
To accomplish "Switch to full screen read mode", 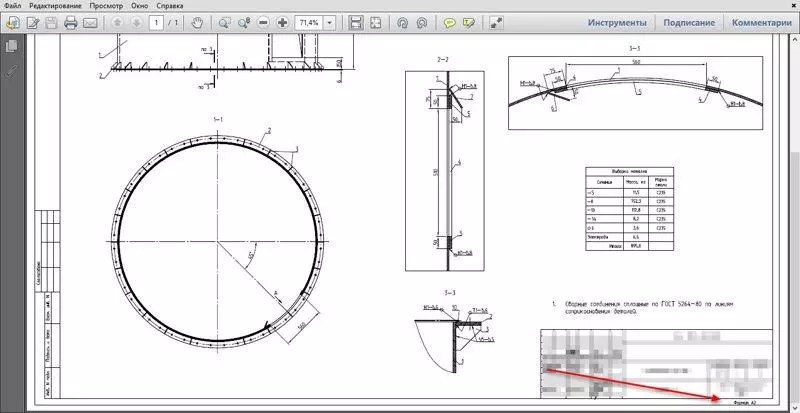I will tap(496, 22).
